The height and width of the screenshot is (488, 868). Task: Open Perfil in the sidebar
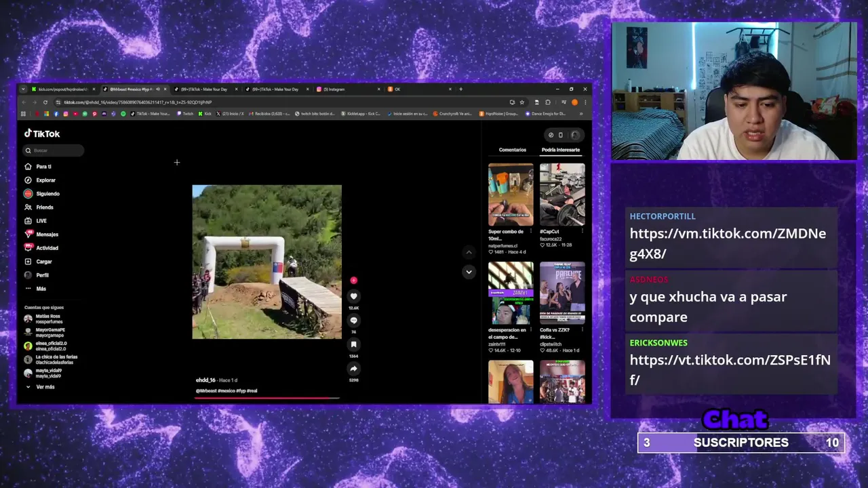coord(37,275)
